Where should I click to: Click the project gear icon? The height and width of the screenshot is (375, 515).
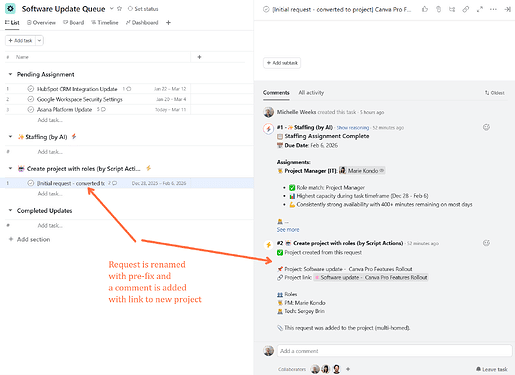(x=10, y=9)
